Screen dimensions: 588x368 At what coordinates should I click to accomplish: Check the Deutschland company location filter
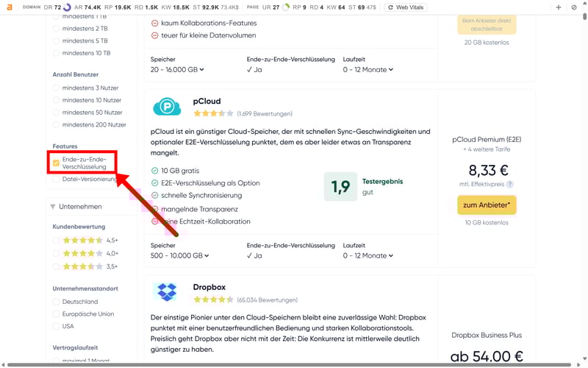point(57,302)
